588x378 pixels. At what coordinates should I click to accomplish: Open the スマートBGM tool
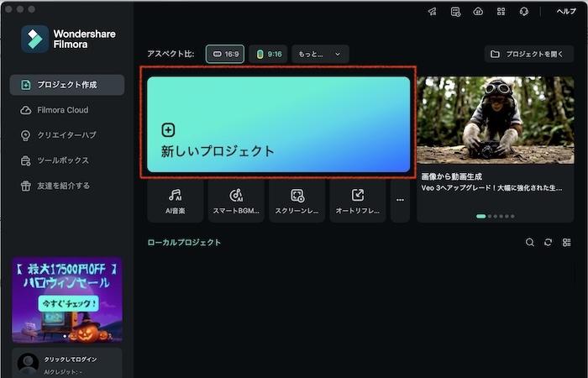point(236,201)
